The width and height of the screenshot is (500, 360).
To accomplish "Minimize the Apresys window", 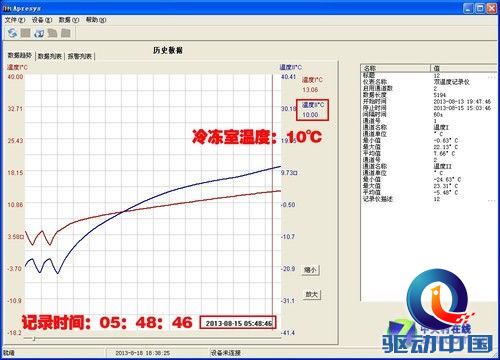I will [468, 8].
